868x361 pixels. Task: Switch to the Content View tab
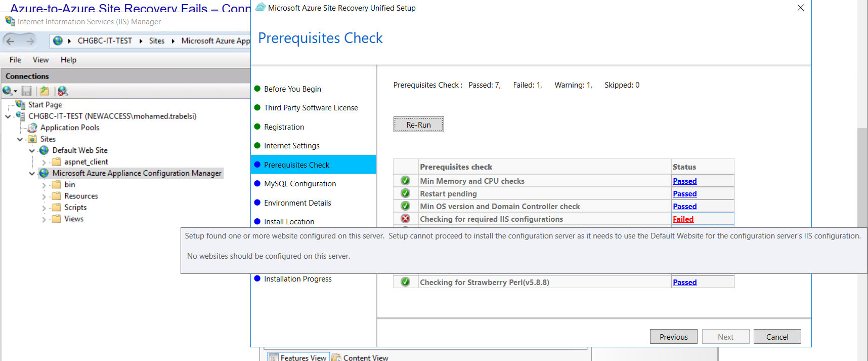(x=360, y=357)
